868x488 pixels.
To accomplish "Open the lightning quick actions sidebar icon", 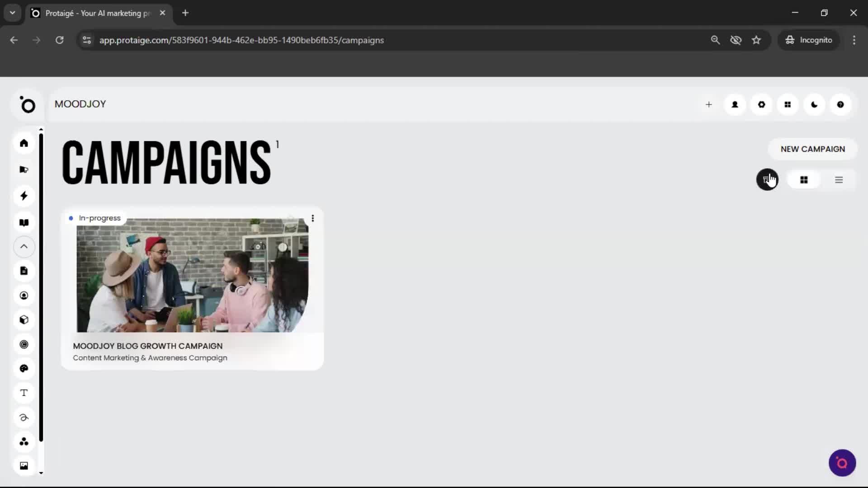I will [24, 196].
